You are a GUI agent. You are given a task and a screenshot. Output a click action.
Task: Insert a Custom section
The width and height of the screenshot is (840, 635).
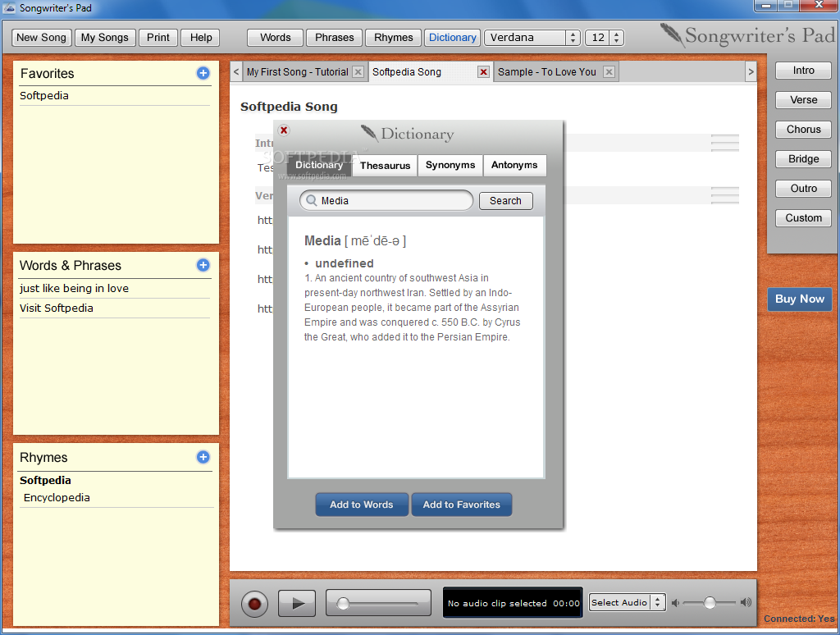(803, 218)
